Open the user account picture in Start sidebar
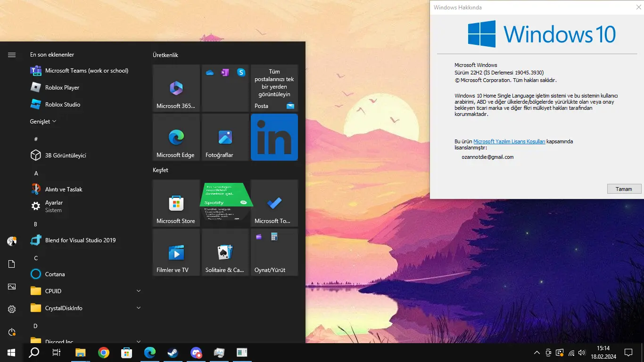Viewport: 644px width, 362px height. tap(12, 241)
